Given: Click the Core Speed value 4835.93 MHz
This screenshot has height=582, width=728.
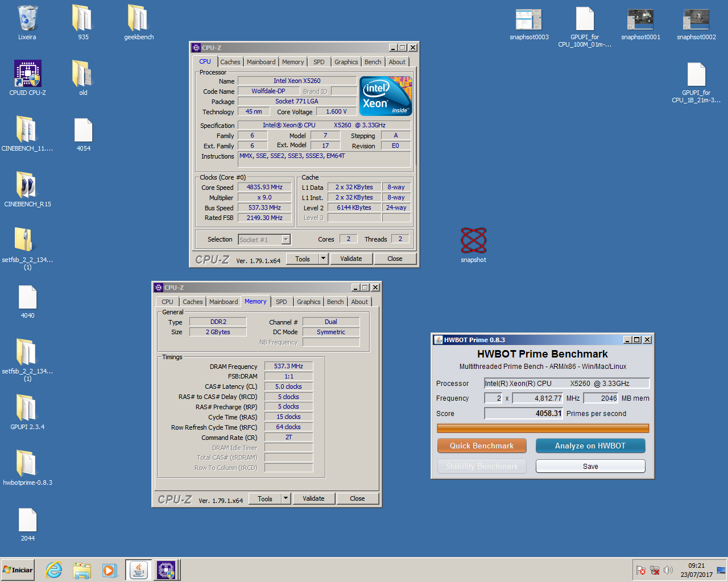Looking at the screenshot, I should coord(264,187).
